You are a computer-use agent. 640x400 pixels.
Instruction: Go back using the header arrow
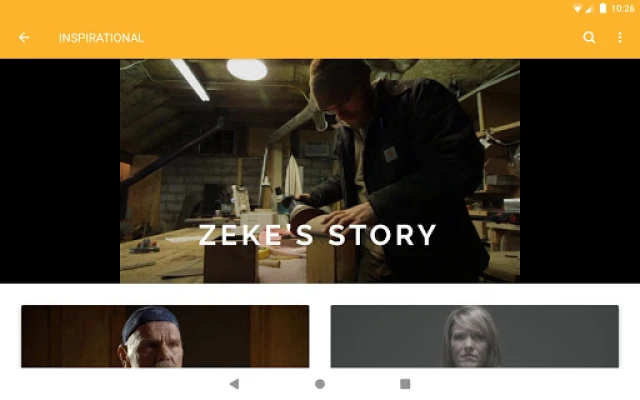click(24, 38)
